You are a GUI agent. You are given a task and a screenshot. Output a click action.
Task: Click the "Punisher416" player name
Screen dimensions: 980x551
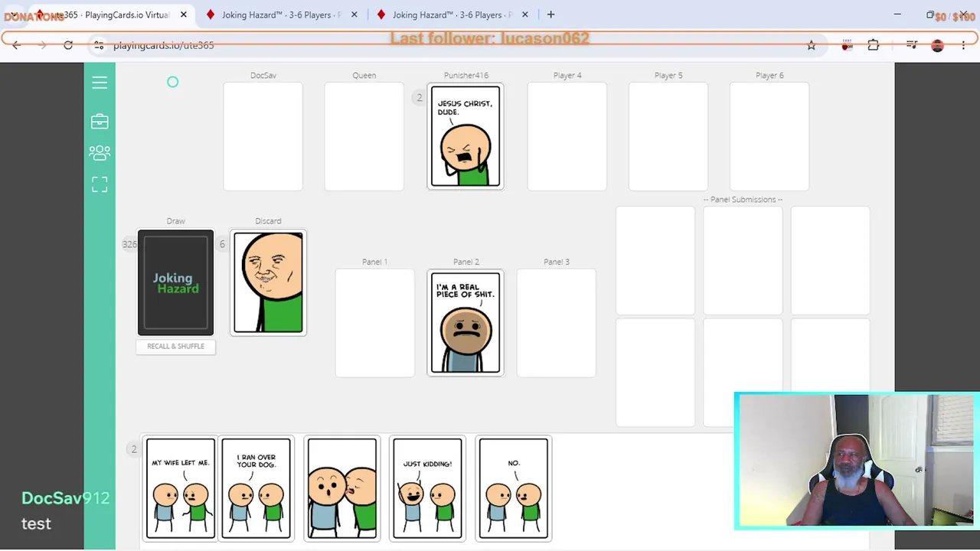[466, 75]
